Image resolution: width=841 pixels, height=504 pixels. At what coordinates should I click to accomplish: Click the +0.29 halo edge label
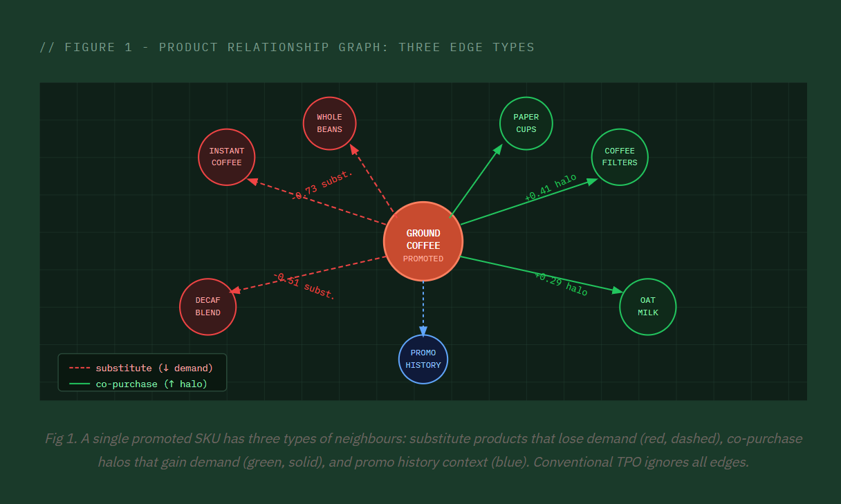(x=561, y=284)
